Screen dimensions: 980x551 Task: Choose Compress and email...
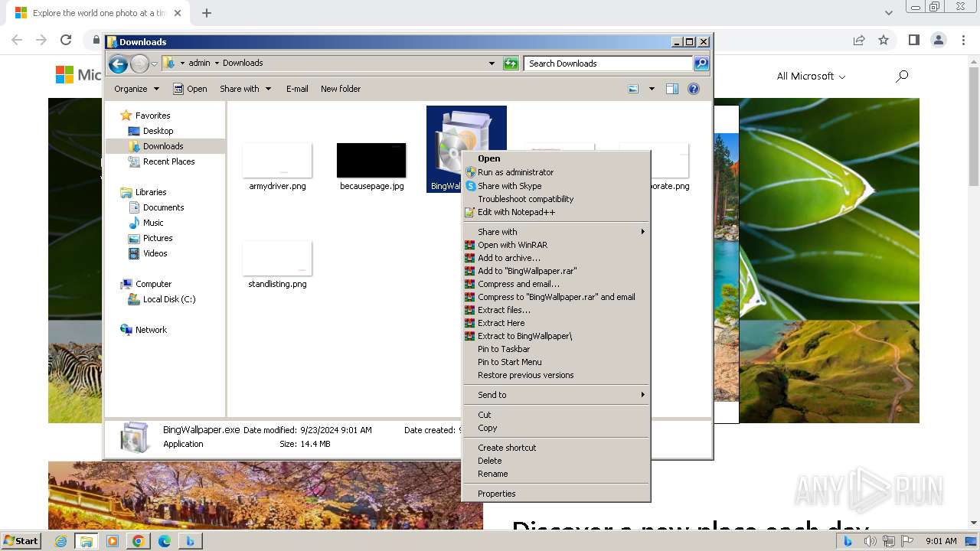click(x=557, y=284)
